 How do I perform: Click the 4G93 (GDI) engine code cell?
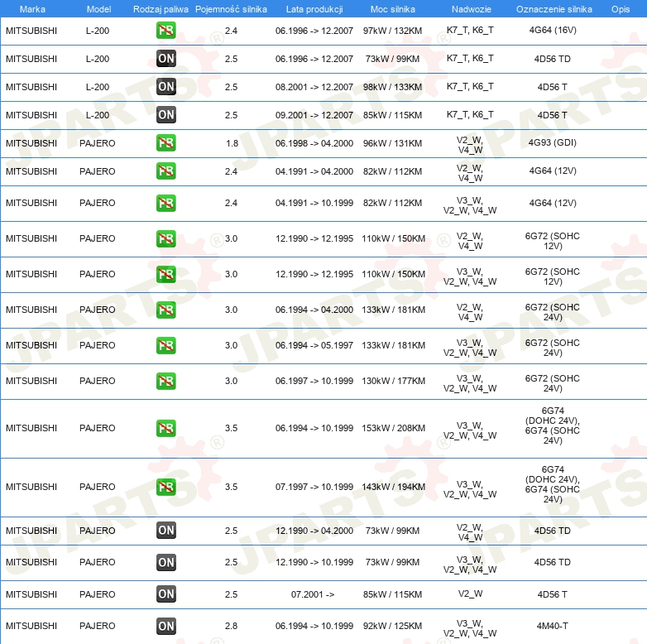coord(553,143)
